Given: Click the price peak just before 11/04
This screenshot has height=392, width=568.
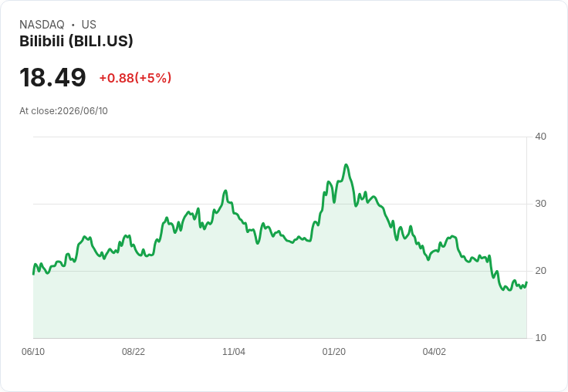Looking at the screenshot, I should click(225, 191).
